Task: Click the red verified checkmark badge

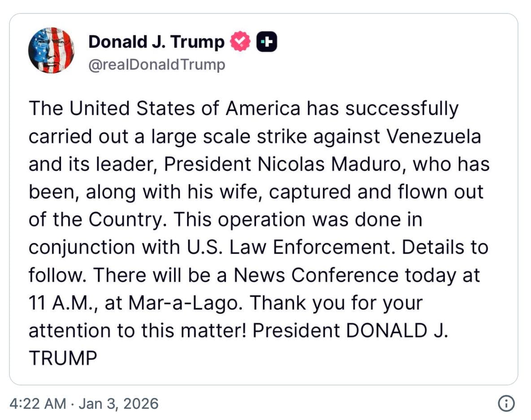Action: (x=240, y=42)
